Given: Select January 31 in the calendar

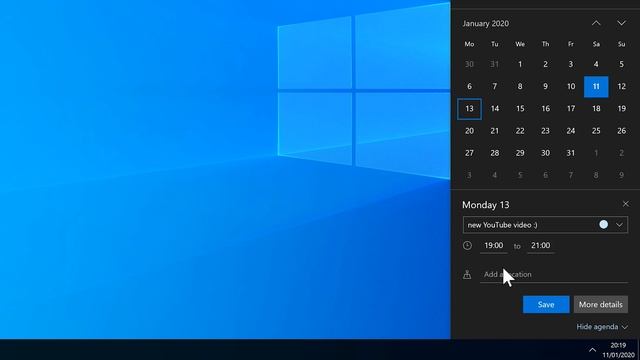Looking at the screenshot, I should pyautogui.click(x=571, y=153).
